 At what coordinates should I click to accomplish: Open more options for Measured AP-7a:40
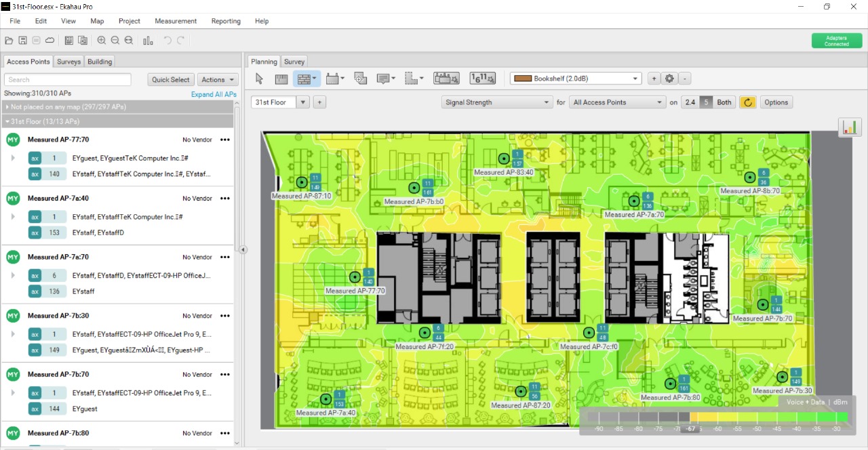[x=224, y=199]
